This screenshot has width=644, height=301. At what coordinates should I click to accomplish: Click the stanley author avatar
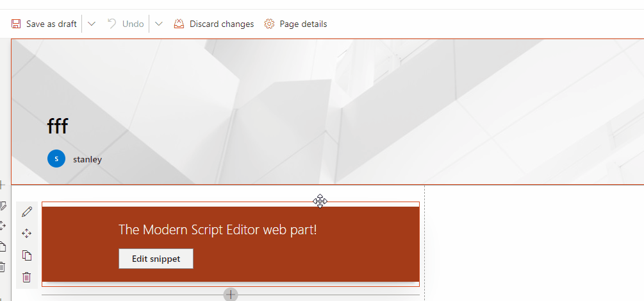coord(56,159)
